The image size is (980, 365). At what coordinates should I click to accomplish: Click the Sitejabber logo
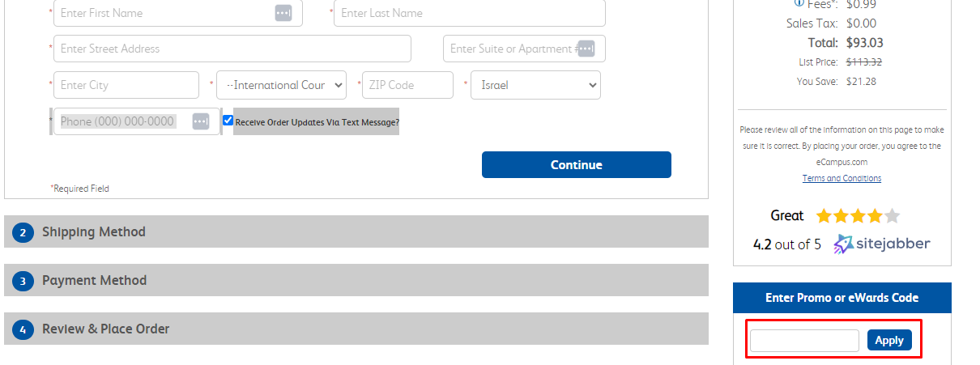pos(882,244)
